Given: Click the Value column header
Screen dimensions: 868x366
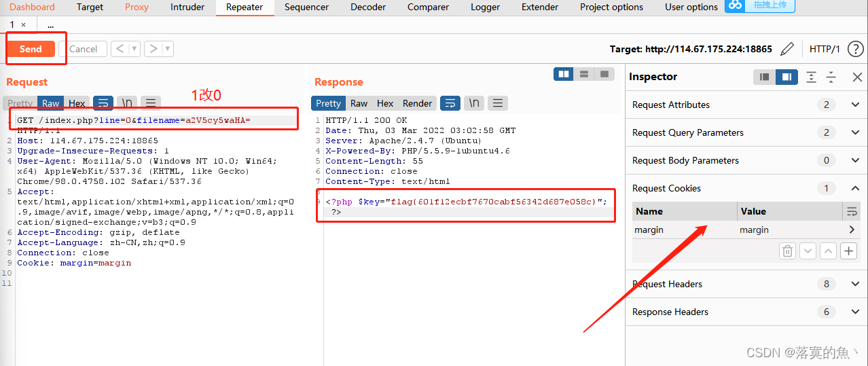Looking at the screenshot, I should pos(790,211).
